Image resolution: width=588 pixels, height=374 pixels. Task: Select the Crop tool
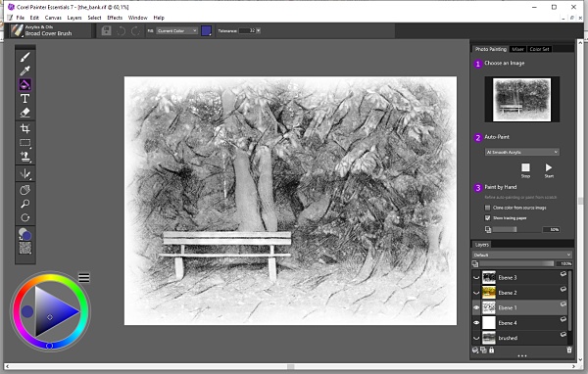25,129
